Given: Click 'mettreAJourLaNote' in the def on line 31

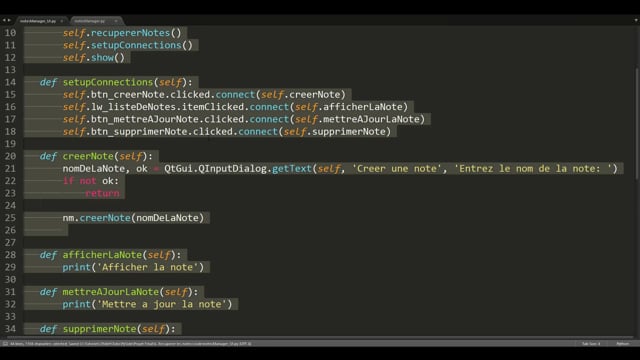Looking at the screenshot, I should (111, 292).
